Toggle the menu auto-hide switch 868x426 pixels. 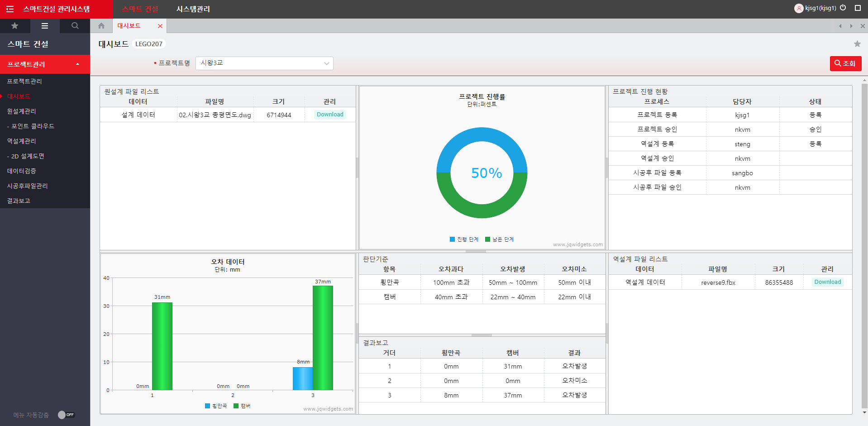coord(66,415)
